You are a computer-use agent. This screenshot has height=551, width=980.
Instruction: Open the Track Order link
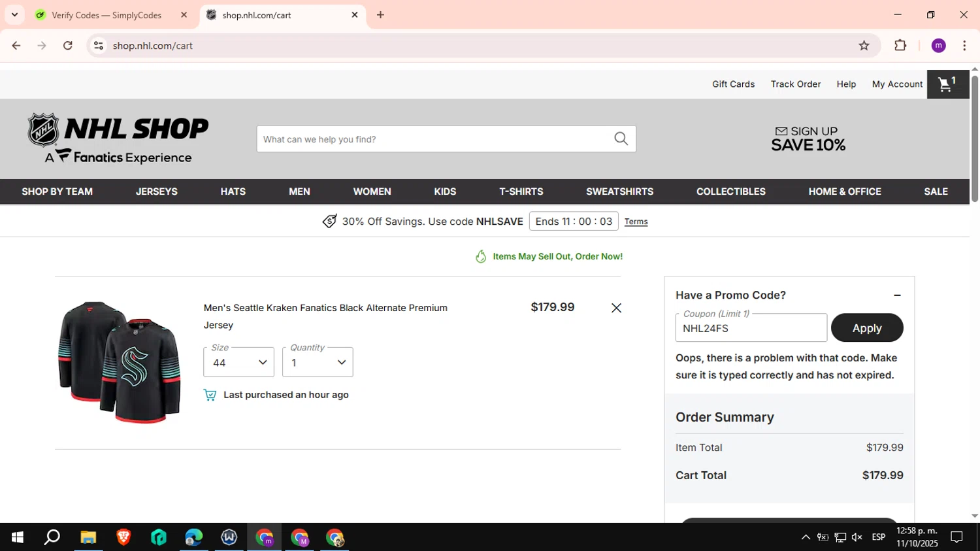tap(796, 84)
